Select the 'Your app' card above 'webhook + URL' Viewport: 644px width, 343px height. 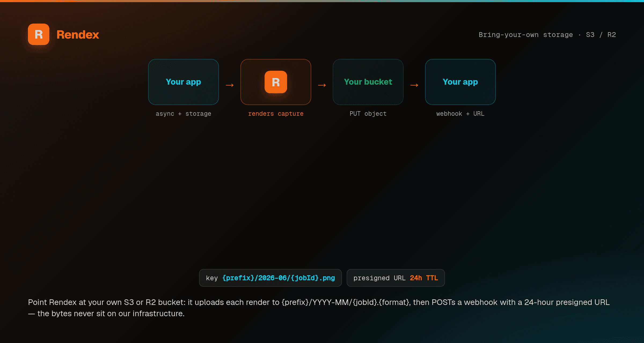(460, 82)
